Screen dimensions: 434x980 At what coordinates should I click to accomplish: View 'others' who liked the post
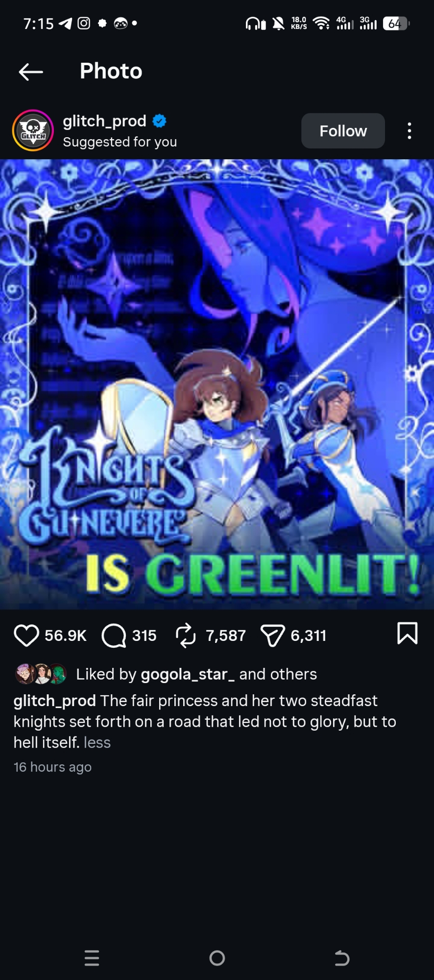(292, 674)
